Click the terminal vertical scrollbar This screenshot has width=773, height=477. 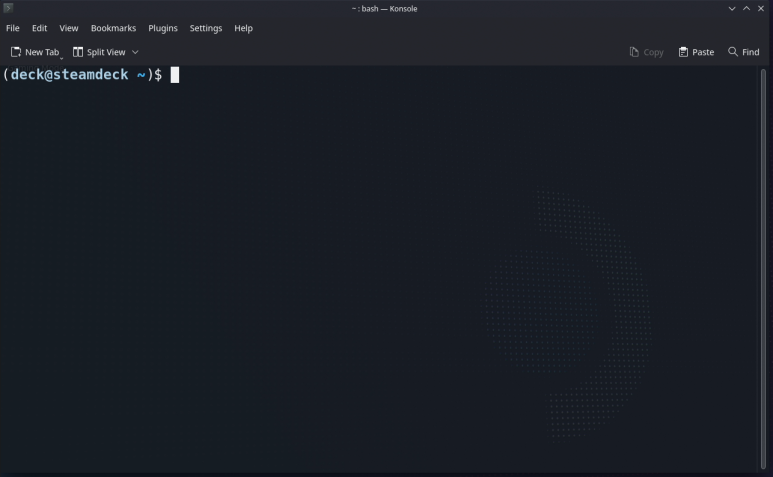(x=763, y=269)
